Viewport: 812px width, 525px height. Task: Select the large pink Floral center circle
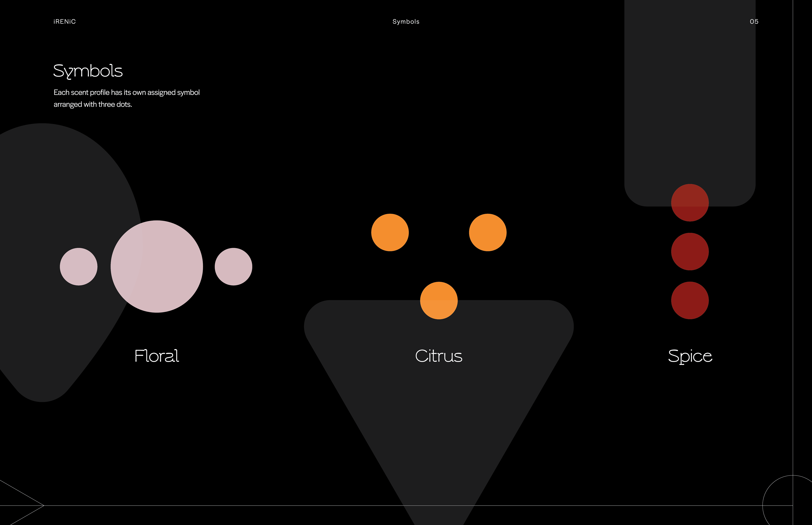coord(157,267)
